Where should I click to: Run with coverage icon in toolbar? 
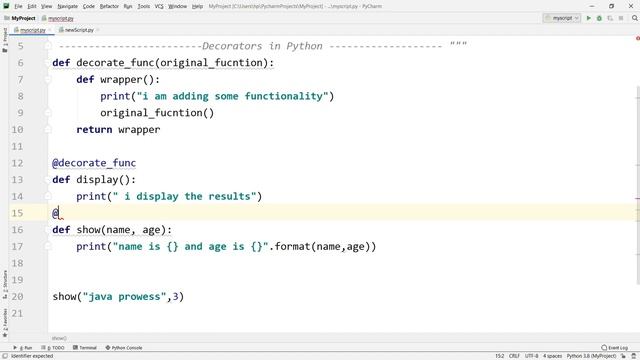point(610,18)
